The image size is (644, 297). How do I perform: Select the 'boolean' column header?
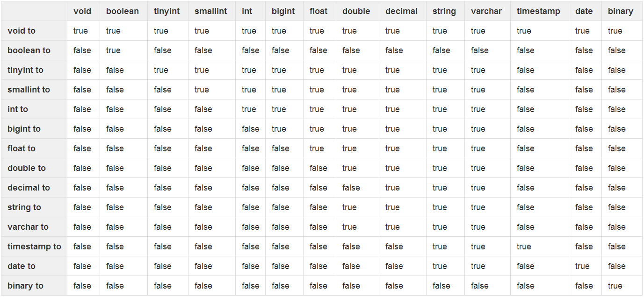coord(123,11)
